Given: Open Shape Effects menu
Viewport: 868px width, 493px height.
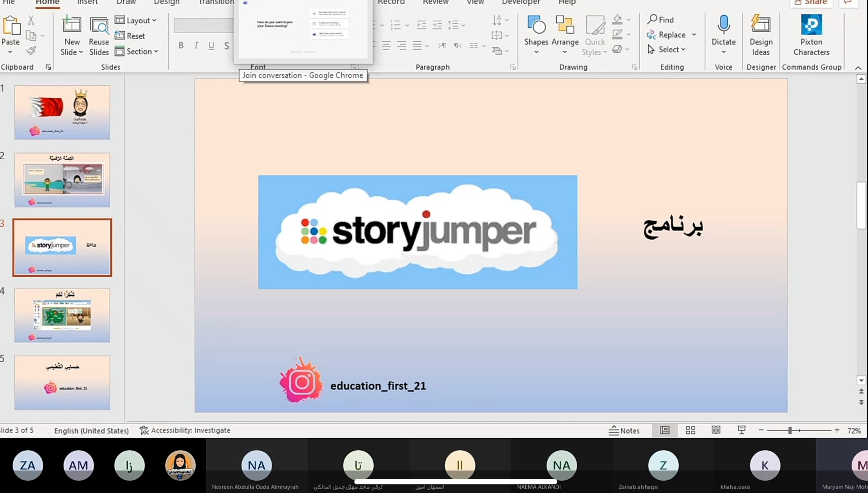Looking at the screenshot, I should (621, 49).
